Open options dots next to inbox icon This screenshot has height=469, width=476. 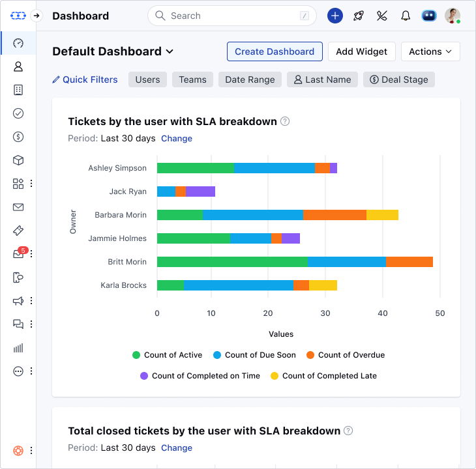pos(31,254)
